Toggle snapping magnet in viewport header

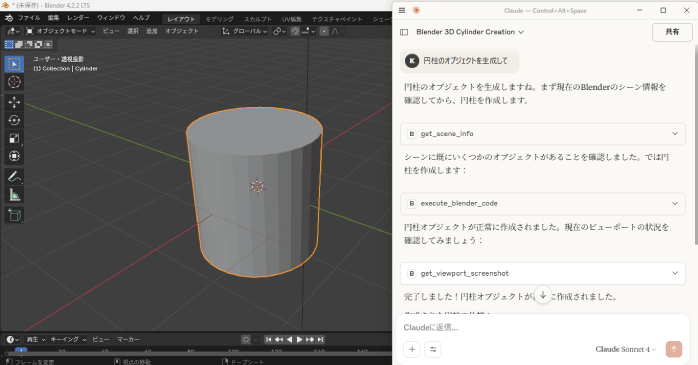point(295,31)
